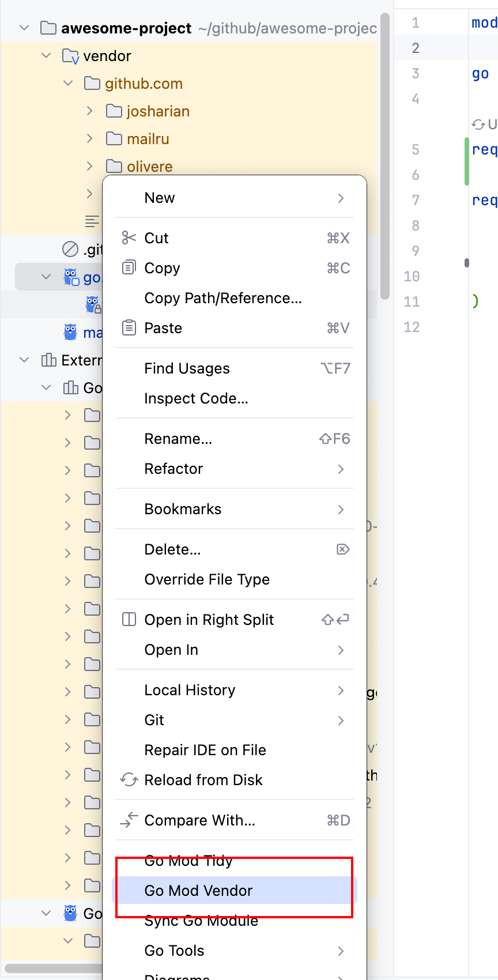Select Go Mod Vendor menu item
The image size is (498, 980).
[x=198, y=891]
